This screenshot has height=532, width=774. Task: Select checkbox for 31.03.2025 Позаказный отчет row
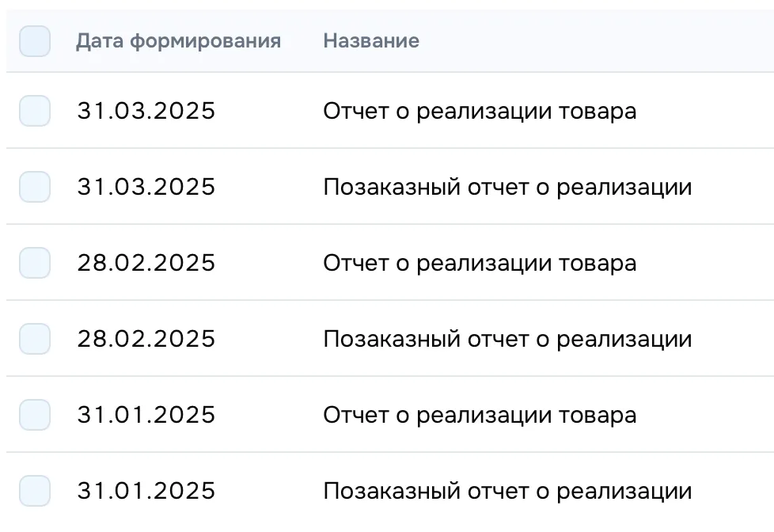[35, 187]
